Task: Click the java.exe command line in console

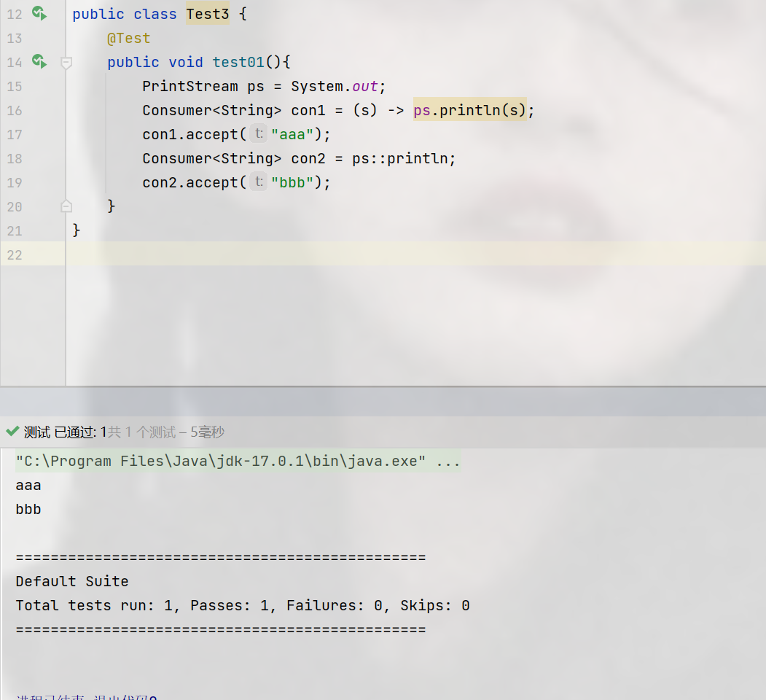Action: [x=238, y=461]
